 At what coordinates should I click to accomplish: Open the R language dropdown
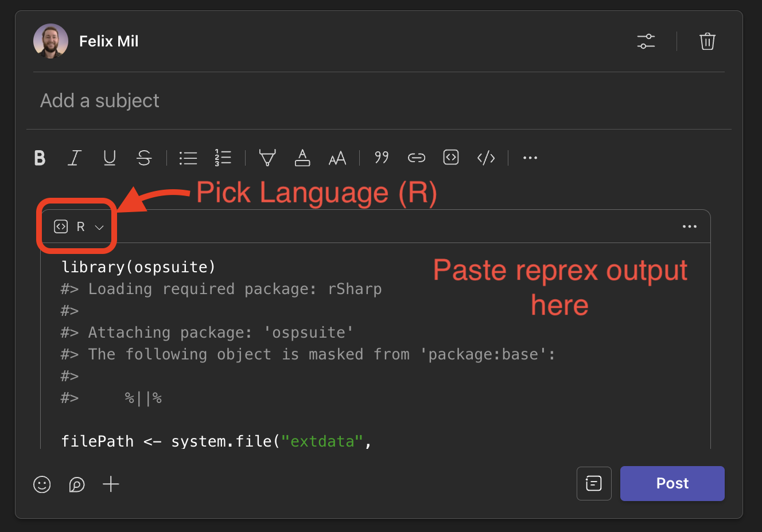[x=79, y=227]
